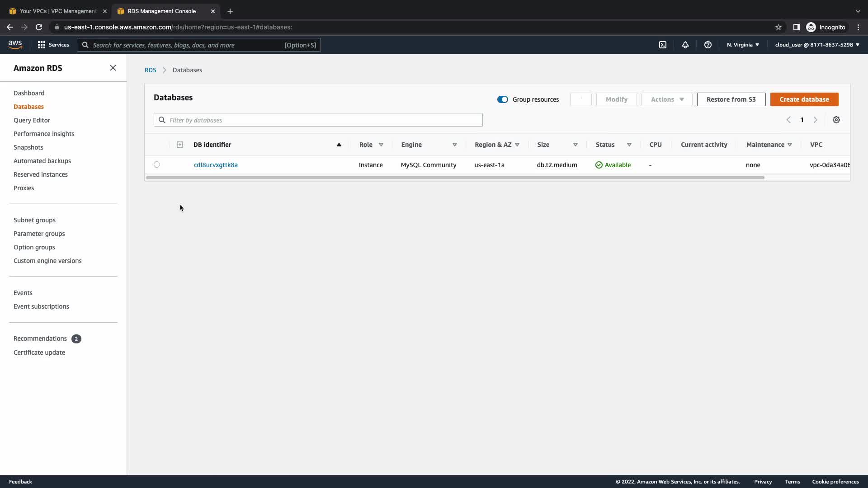Open the Actions dropdown
Screen dimensions: 868x488
pyautogui.click(x=666, y=99)
